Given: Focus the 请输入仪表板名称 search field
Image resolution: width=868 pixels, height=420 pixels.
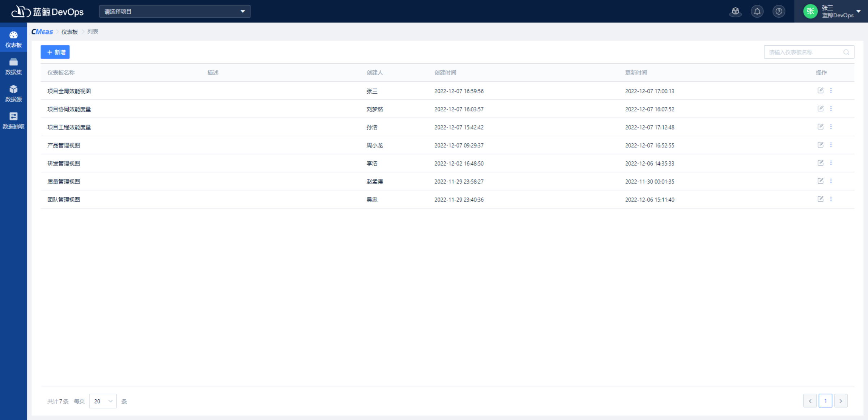Looking at the screenshot, I should [x=803, y=52].
